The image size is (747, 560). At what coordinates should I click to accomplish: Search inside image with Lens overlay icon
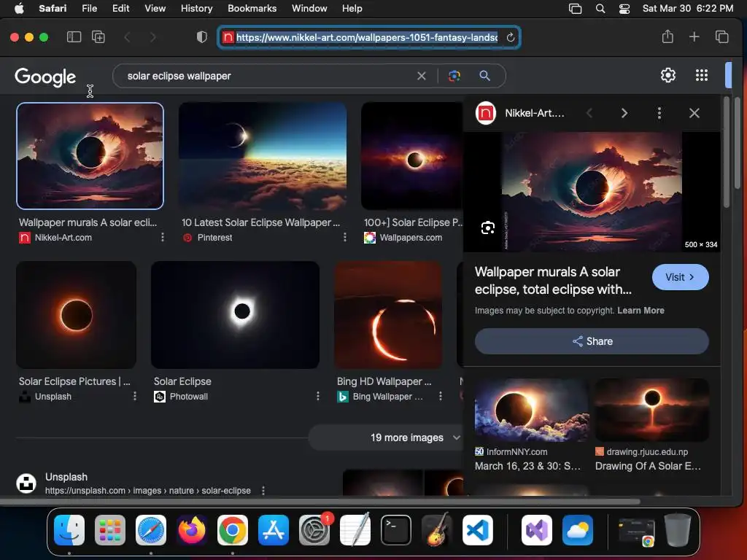pos(487,228)
